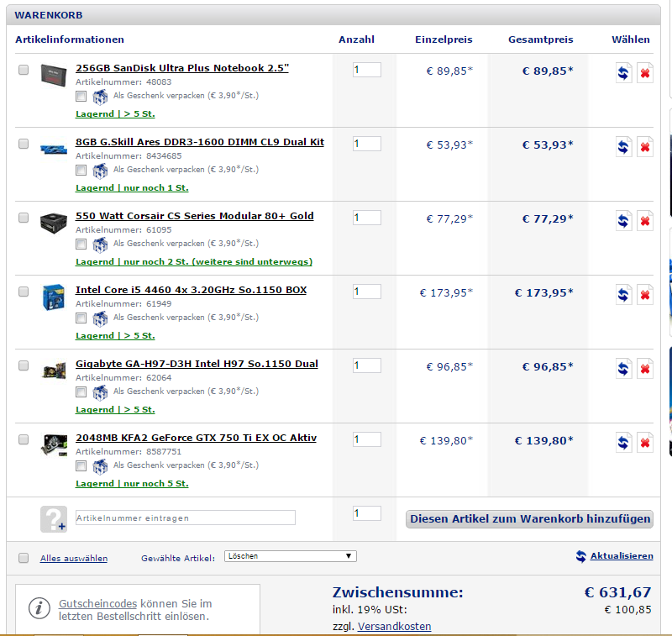672x636 pixels.
Task: Click refresh icon for G.Skill Ares RAM row
Action: 623,147
